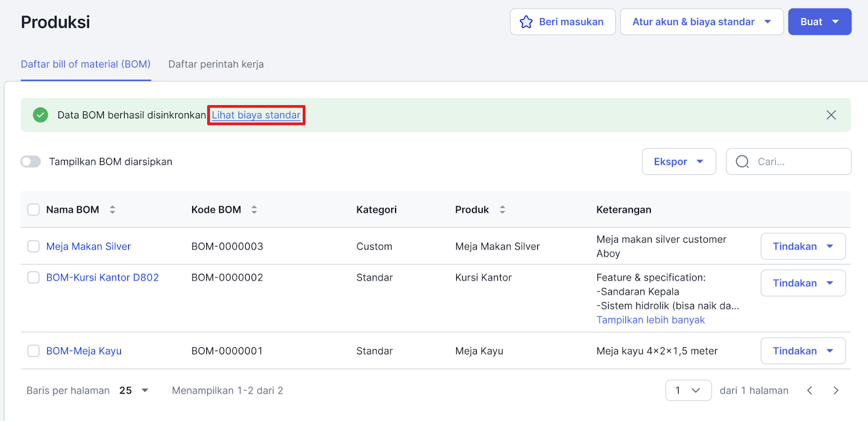868x421 pixels.
Task: Click 'dari 1 halaman' pagination text
Action: click(754, 391)
